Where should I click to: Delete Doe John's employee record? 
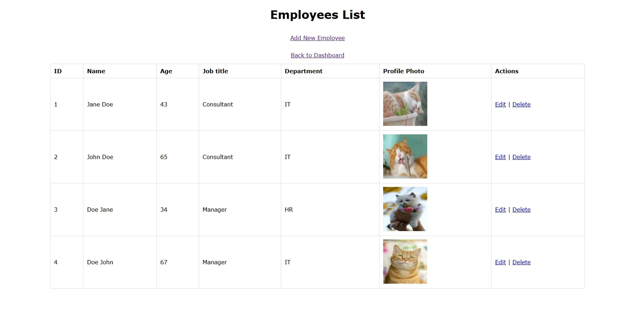pyautogui.click(x=521, y=262)
